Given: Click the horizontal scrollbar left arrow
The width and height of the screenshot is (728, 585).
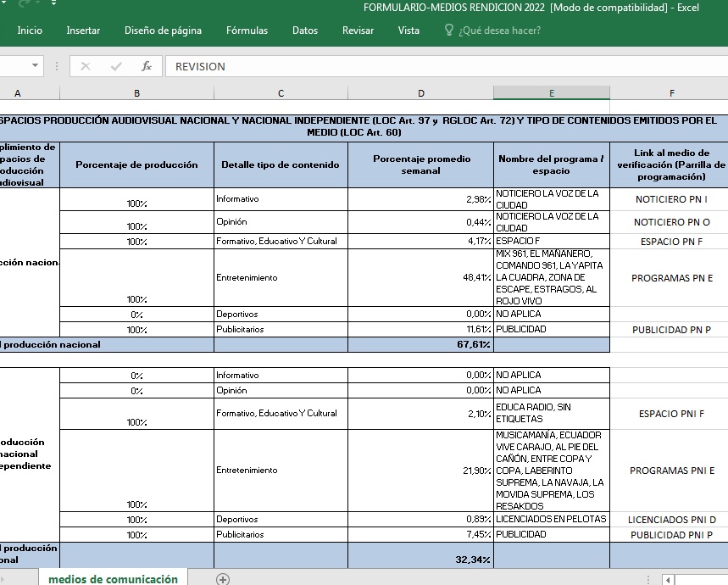Looking at the screenshot, I should [669, 580].
